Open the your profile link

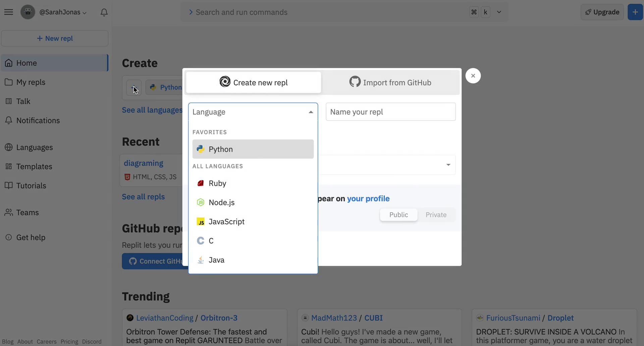[x=368, y=198]
